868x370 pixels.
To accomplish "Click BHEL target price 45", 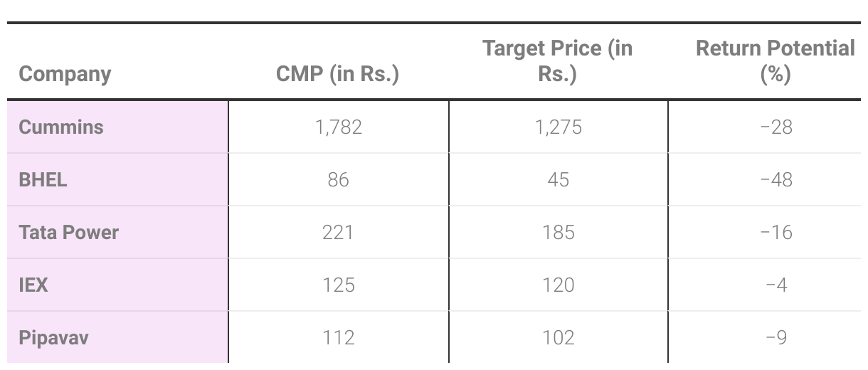I will point(558,180).
